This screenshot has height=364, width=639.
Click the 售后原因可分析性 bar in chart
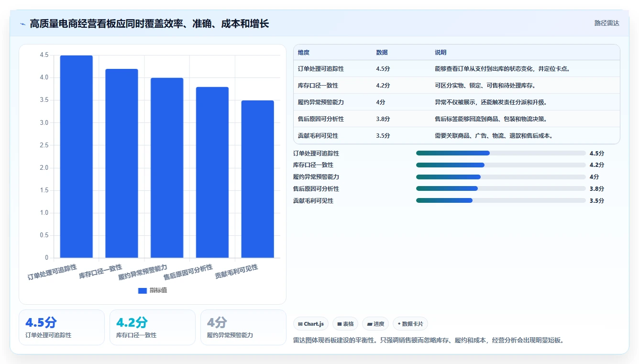pyautogui.click(x=212, y=172)
